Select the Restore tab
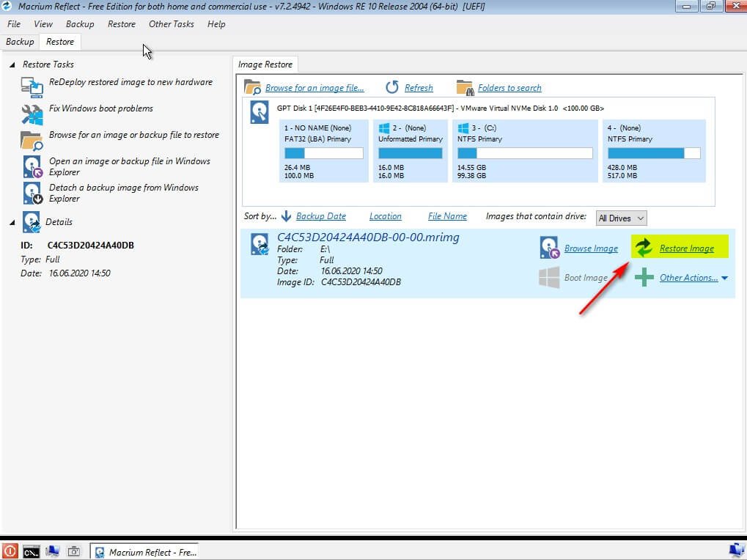This screenshot has width=747, height=560. (x=60, y=42)
